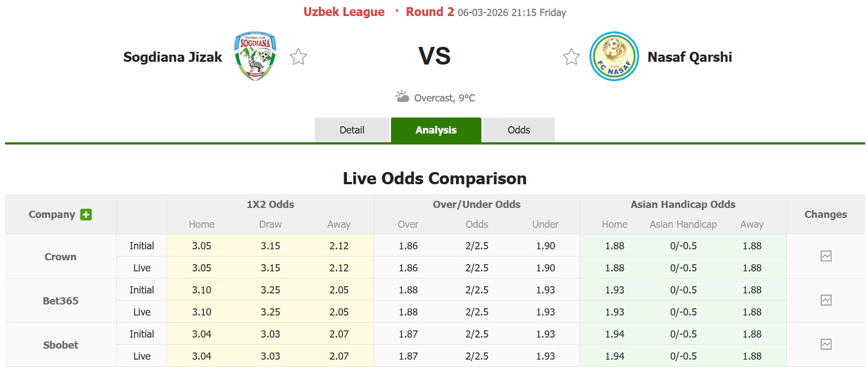Click Crown's initial home odds 3.05

click(x=201, y=245)
